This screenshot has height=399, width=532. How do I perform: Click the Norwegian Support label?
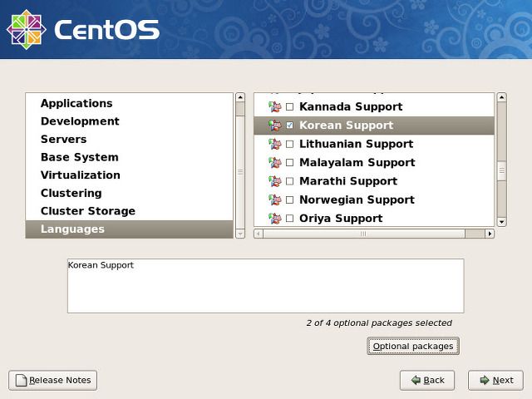tap(357, 200)
